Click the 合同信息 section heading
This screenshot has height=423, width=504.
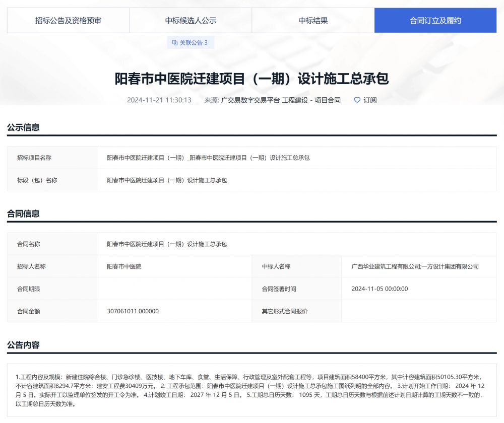(23, 214)
